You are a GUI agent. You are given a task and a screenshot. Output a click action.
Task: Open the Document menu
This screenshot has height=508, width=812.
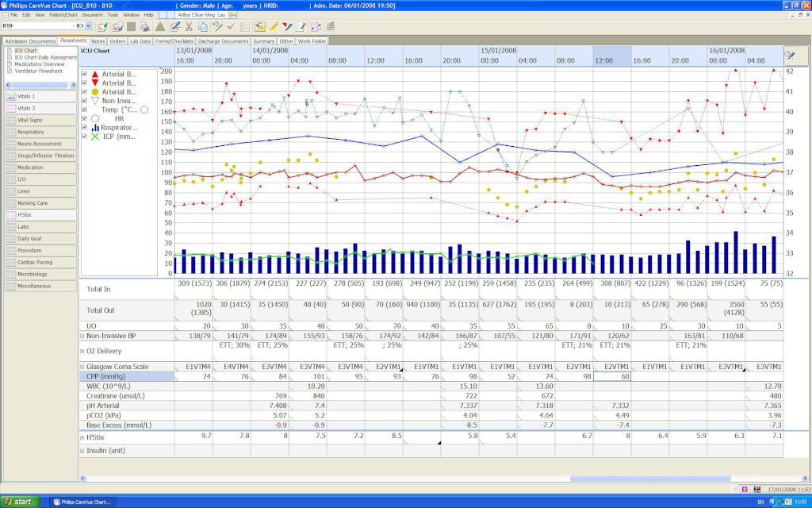pyautogui.click(x=92, y=15)
